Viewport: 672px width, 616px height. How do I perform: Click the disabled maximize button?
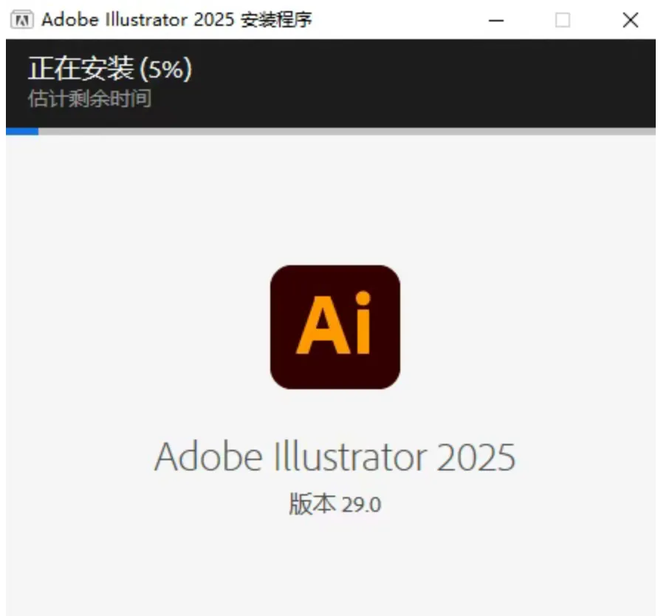(562, 20)
